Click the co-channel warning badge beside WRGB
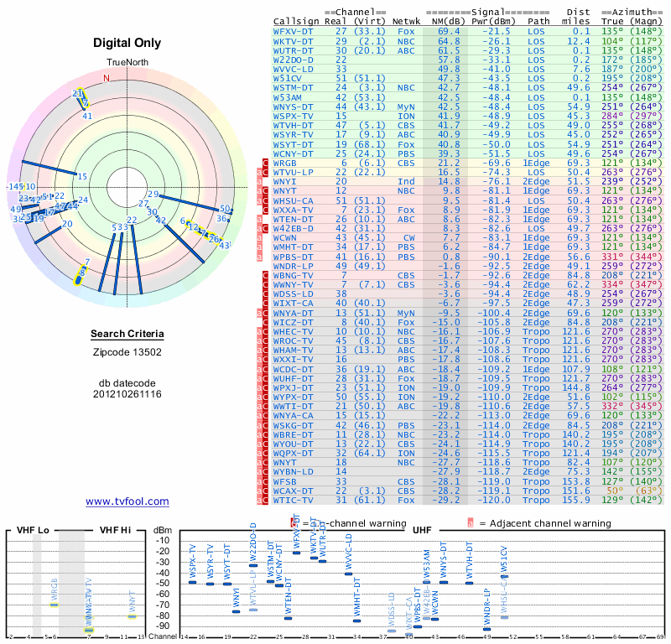 click(x=265, y=163)
